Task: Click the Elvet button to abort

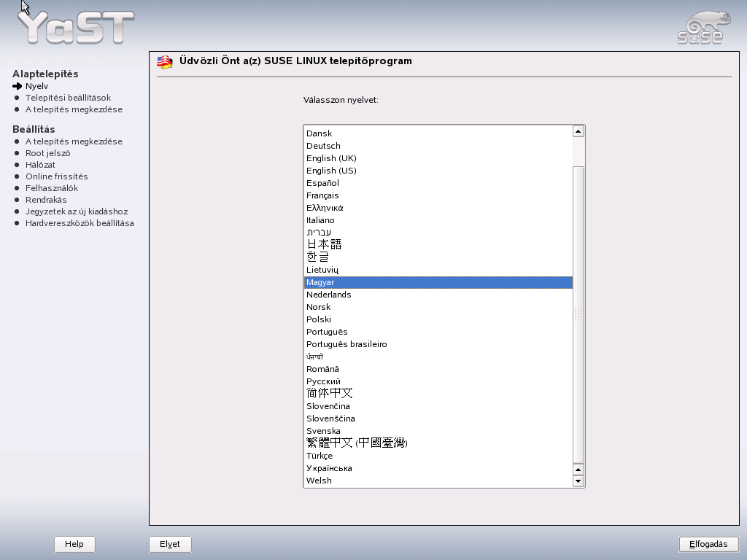Action: 170,544
